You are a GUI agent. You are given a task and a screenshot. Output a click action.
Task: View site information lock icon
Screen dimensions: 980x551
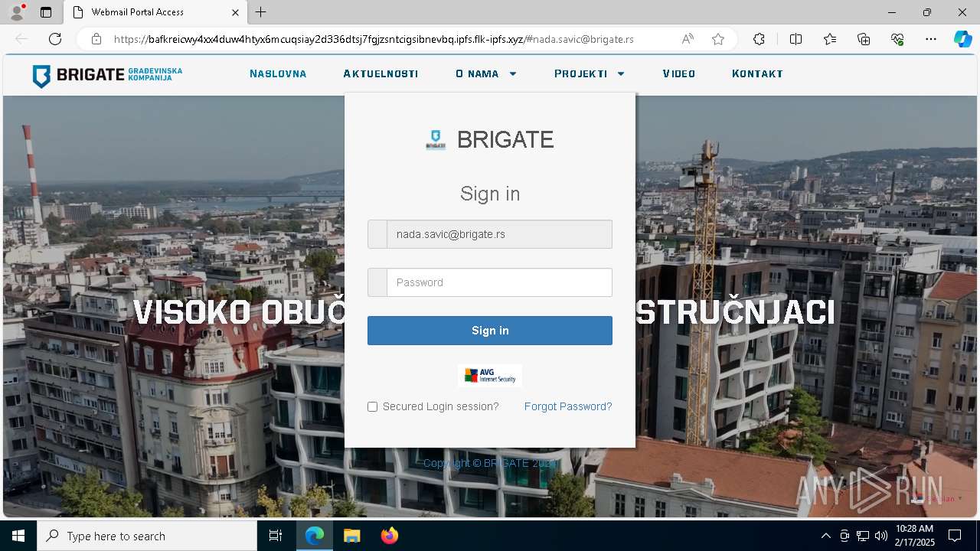pyautogui.click(x=96, y=39)
